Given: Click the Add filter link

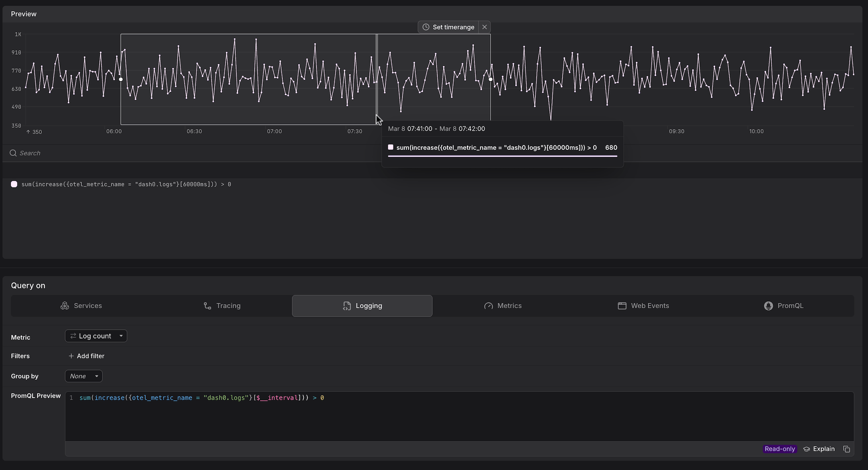Looking at the screenshot, I should (86, 356).
